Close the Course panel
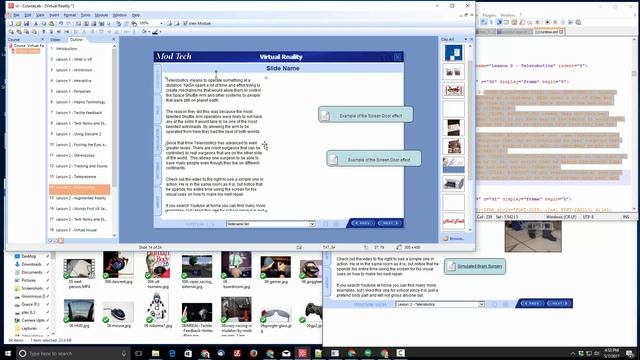640x360 pixels. point(42,40)
